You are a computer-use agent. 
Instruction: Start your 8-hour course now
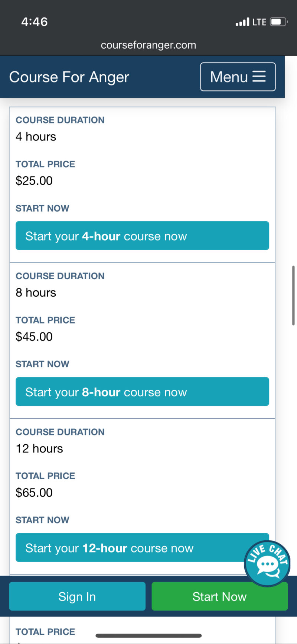point(142,392)
